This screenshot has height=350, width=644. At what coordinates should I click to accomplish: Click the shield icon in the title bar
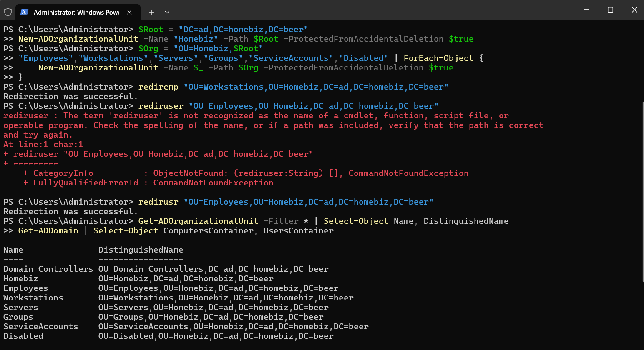[8, 12]
